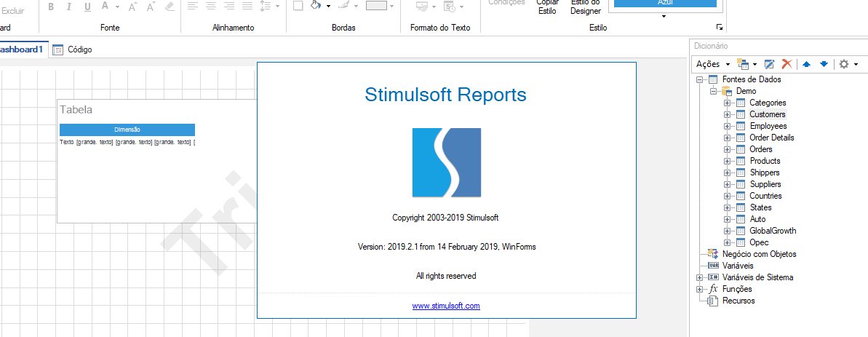The height and width of the screenshot is (337, 868).
Task: Select the Suppliers table
Action: [765, 184]
